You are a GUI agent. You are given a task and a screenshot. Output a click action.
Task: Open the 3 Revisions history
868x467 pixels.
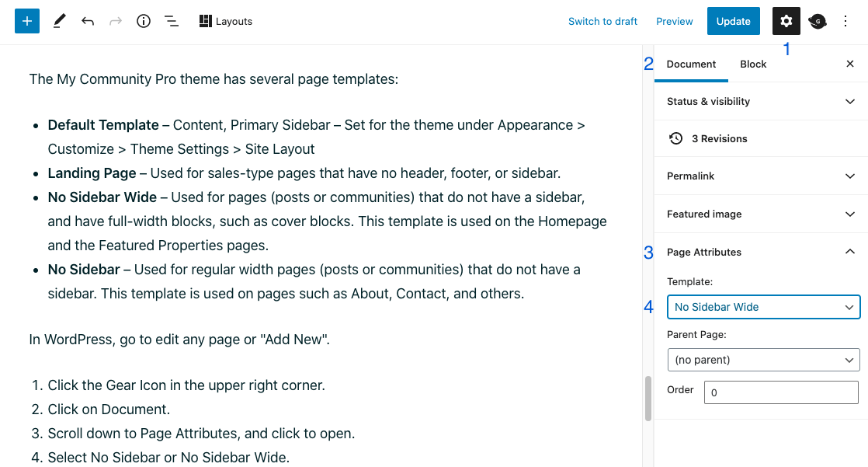pyautogui.click(x=761, y=138)
